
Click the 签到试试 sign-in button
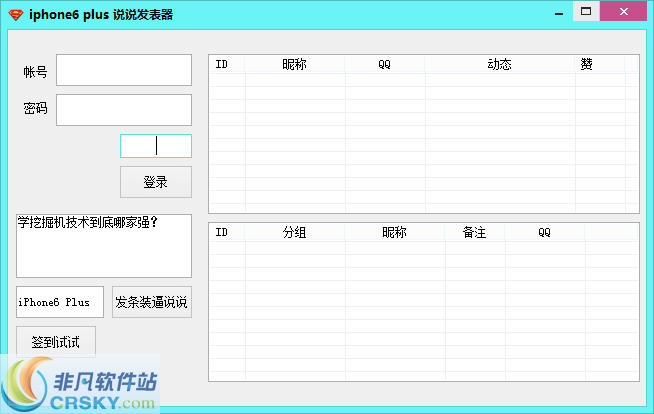[56, 341]
